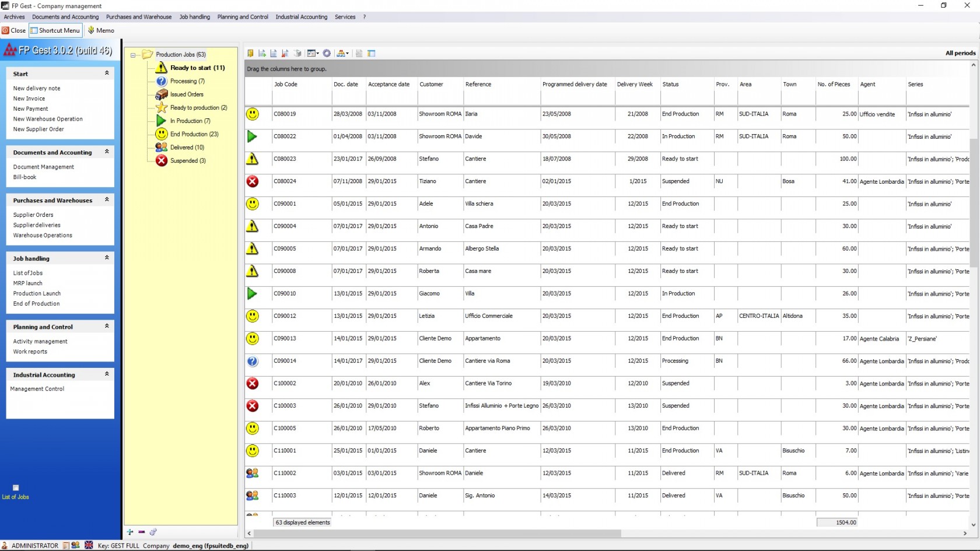Click the users icon in the status bar
980x551 pixels.
coord(75,546)
